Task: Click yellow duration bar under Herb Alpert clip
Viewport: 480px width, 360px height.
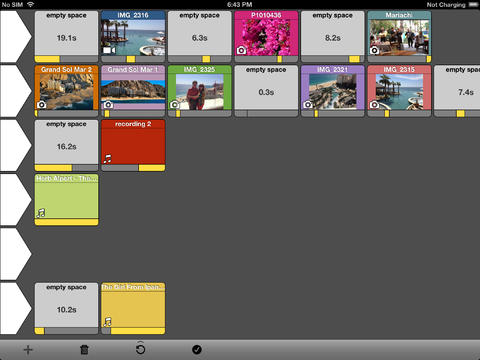Action: (x=66, y=222)
